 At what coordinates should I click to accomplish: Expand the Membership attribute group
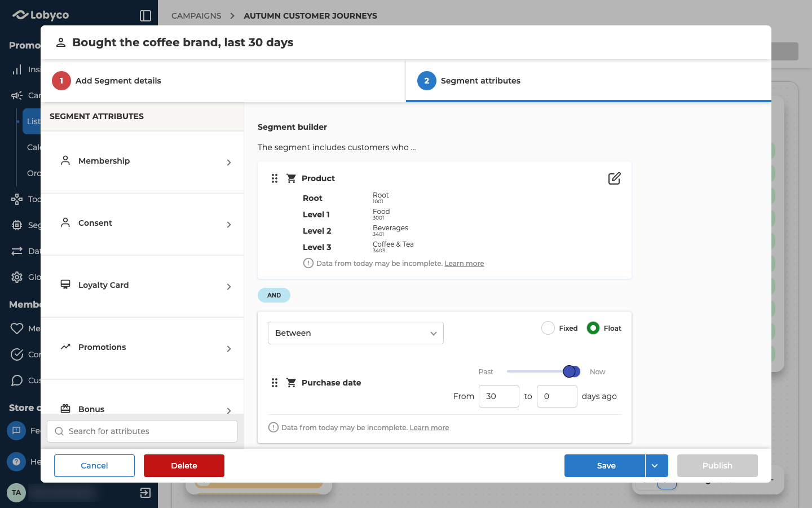[x=142, y=162]
